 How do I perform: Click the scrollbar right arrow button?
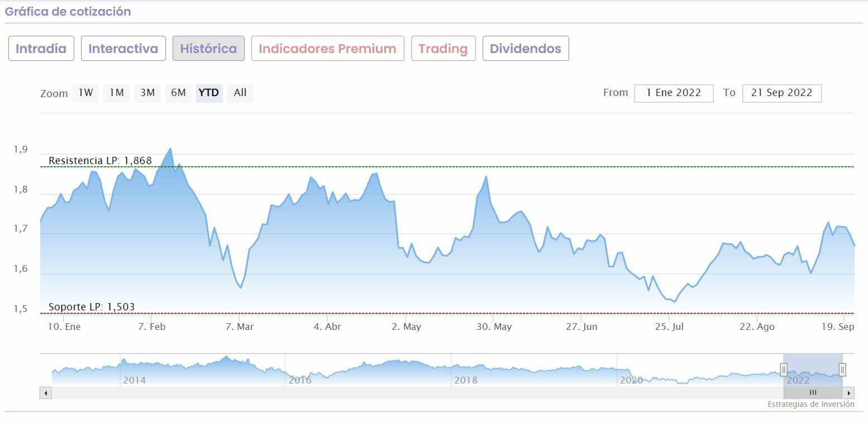click(x=849, y=392)
